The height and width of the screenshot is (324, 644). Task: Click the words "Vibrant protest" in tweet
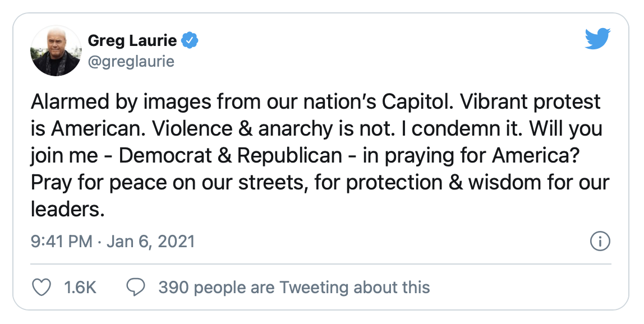pos(533,102)
